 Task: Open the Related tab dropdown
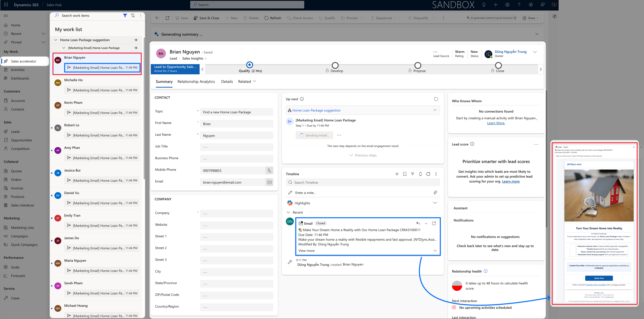tap(247, 82)
